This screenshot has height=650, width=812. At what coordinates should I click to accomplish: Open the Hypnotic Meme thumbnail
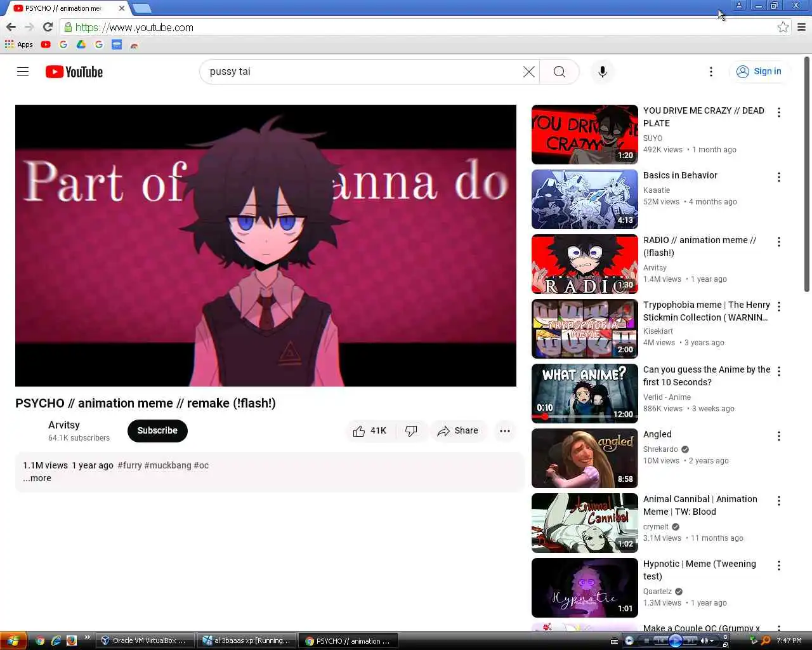click(585, 588)
